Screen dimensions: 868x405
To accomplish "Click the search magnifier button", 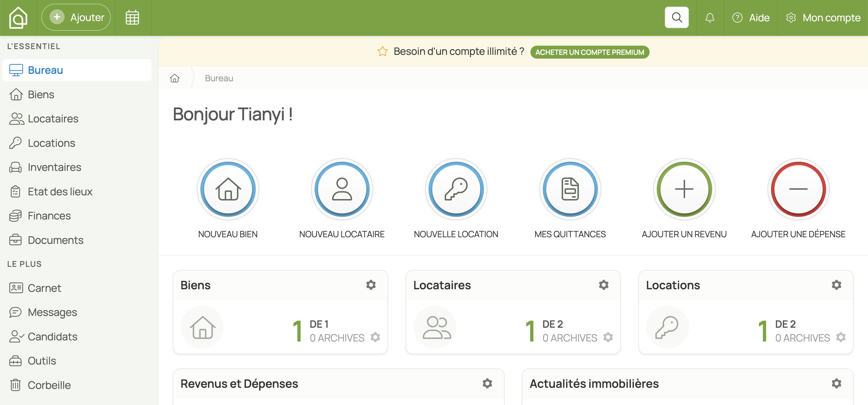I will 677,18.
